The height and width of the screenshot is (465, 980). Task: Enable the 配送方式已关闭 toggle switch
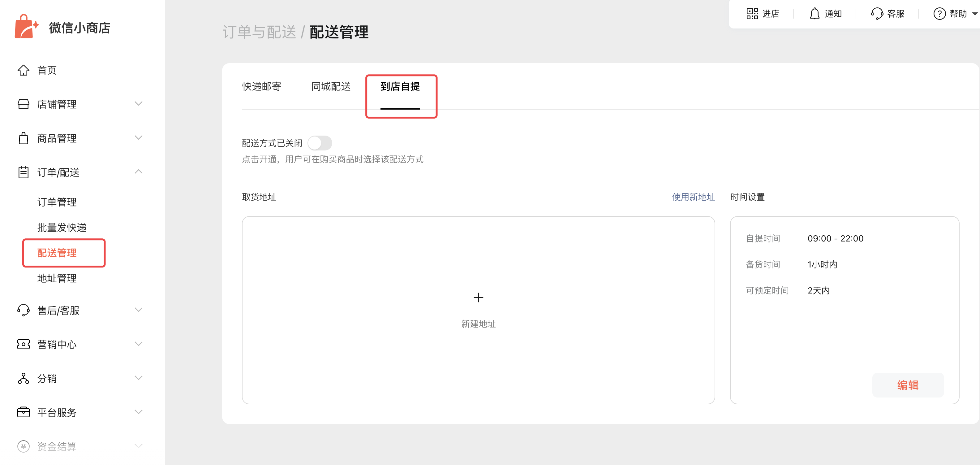(x=320, y=143)
